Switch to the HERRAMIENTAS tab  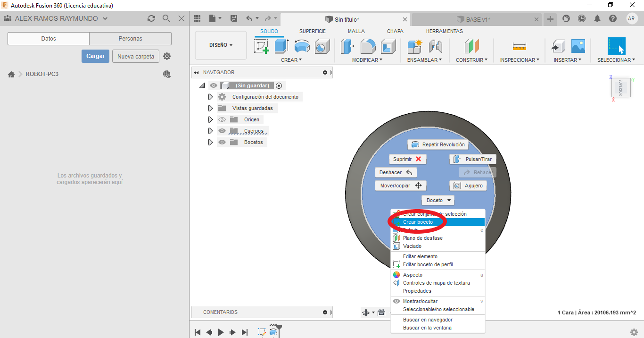[x=445, y=31]
